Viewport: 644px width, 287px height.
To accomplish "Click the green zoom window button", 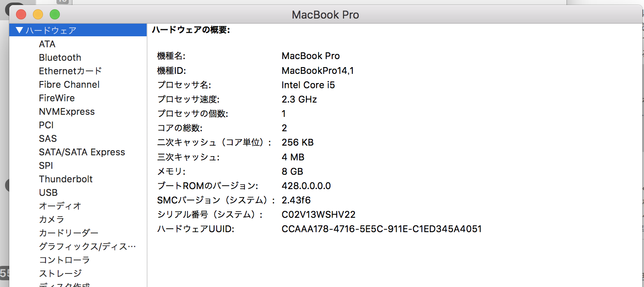I will (x=55, y=15).
